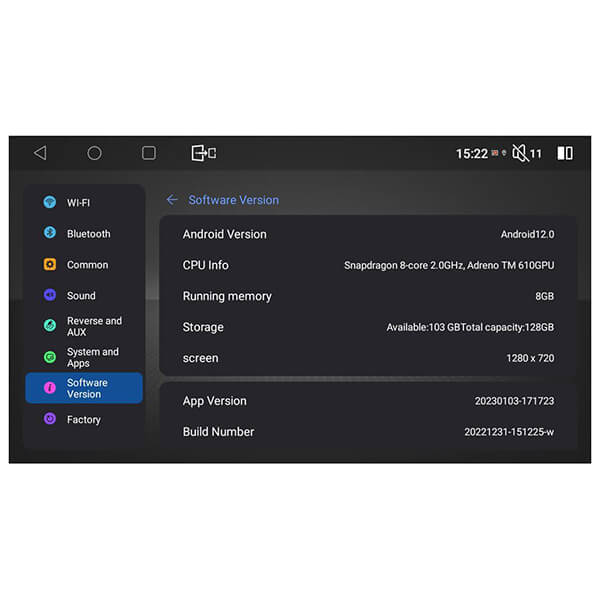Open the Factory settings menu item

click(84, 420)
